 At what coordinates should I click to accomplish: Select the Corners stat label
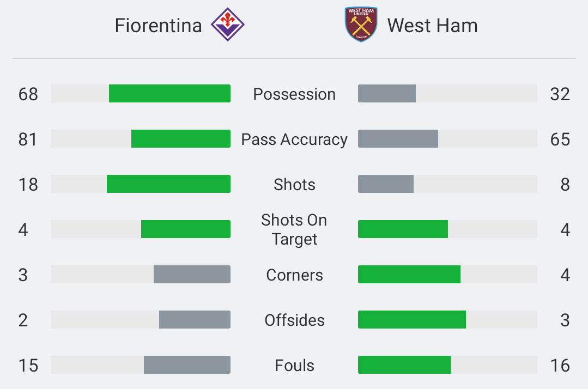tap(294, 275)
